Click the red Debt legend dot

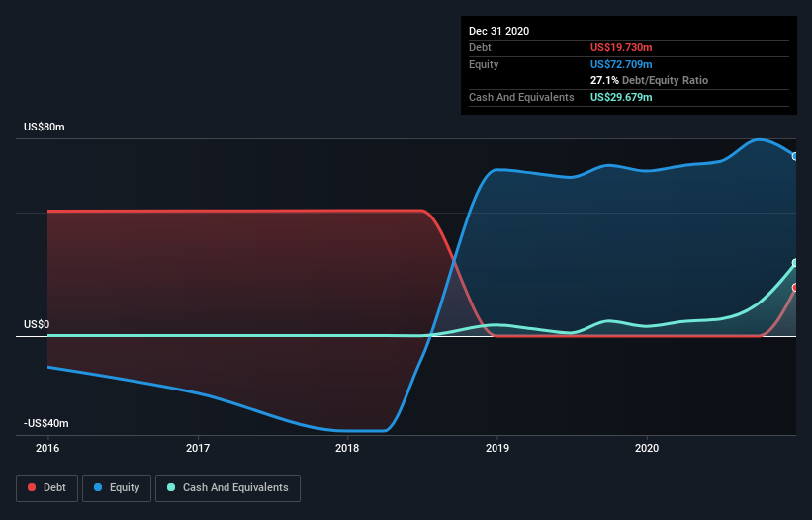pos(32,487)
